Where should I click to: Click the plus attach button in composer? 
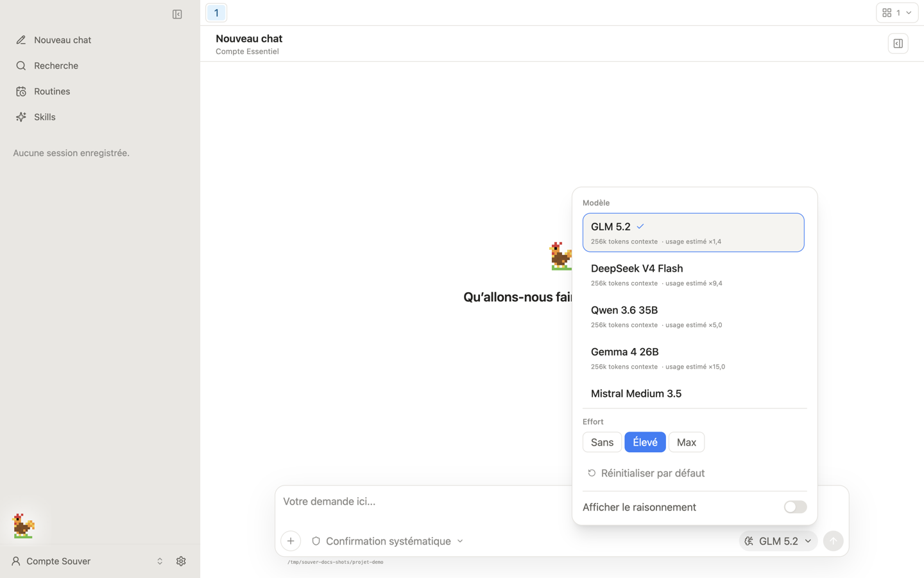coord(291,541)
